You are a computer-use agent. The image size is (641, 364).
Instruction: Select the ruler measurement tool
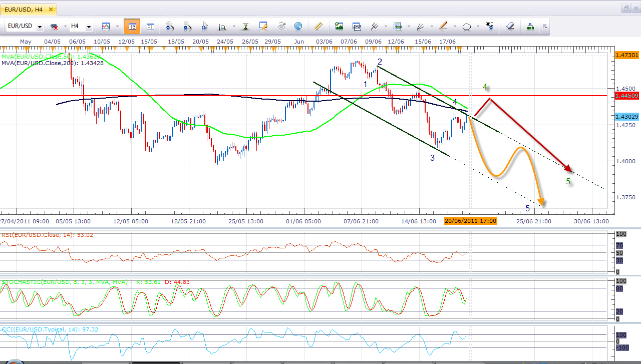tap(317, 26)
